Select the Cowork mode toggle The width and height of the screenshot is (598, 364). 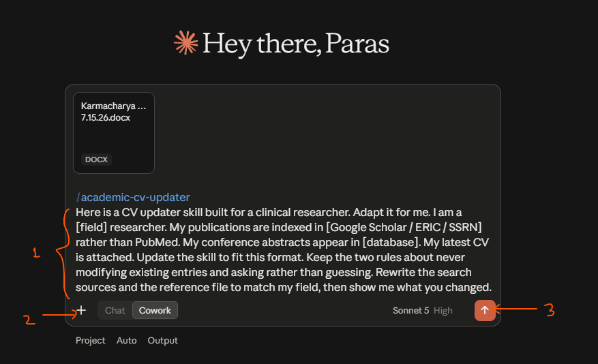[x=155, y=310]
